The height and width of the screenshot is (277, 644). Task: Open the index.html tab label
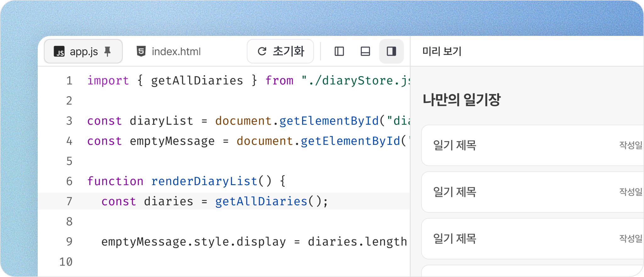click(176, 51)
